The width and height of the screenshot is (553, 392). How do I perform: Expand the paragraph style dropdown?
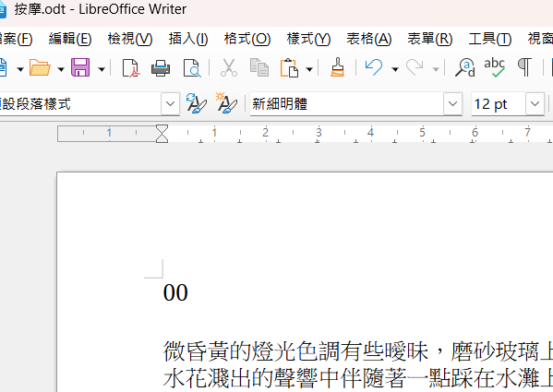point(171,104)
